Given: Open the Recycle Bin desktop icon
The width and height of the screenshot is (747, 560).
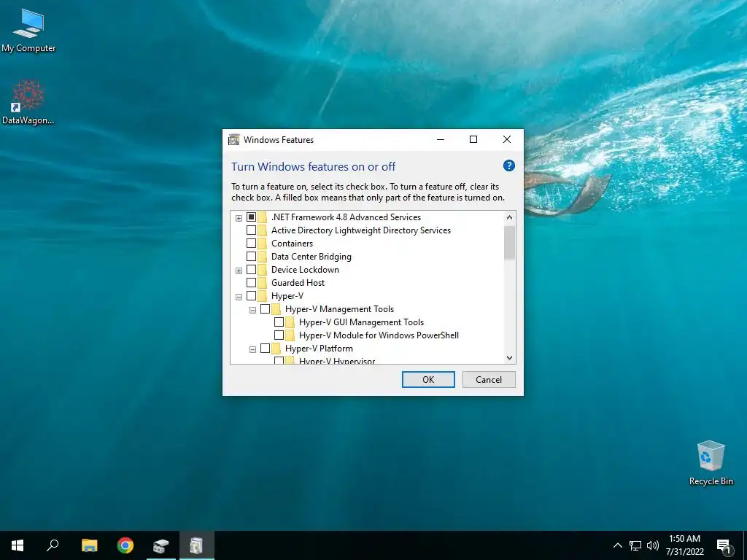Looking at the screenshot, I should pyautogui.click(x=711, y=463).
